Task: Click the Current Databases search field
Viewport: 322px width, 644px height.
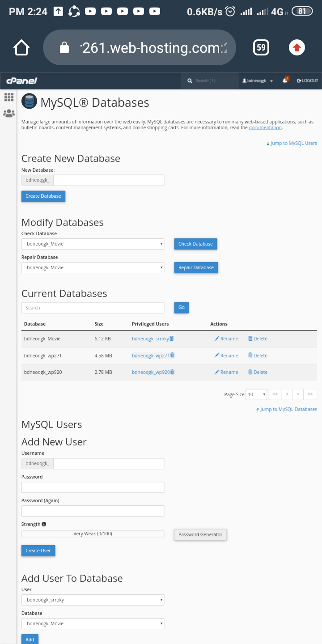Action: [x=93, y=308]
